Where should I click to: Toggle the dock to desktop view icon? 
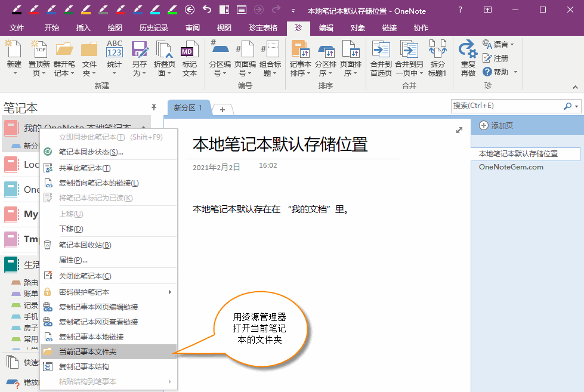click(224, 10)
